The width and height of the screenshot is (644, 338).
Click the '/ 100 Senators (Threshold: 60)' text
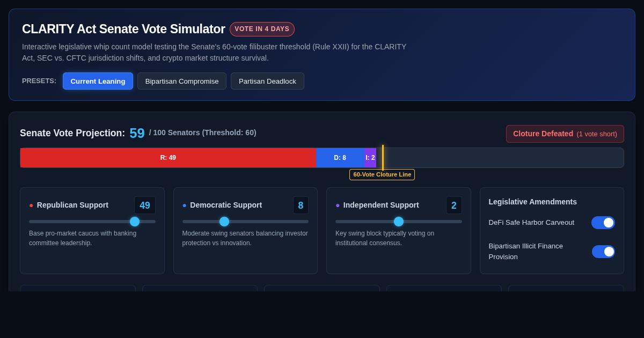coord(203,133)
